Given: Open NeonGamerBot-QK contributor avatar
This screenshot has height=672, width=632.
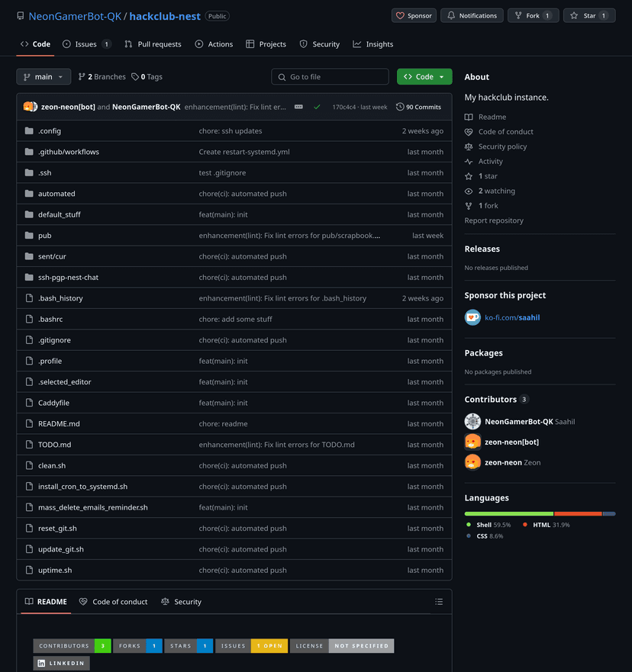Looking at the screenshot, I should tap(473, 421).
